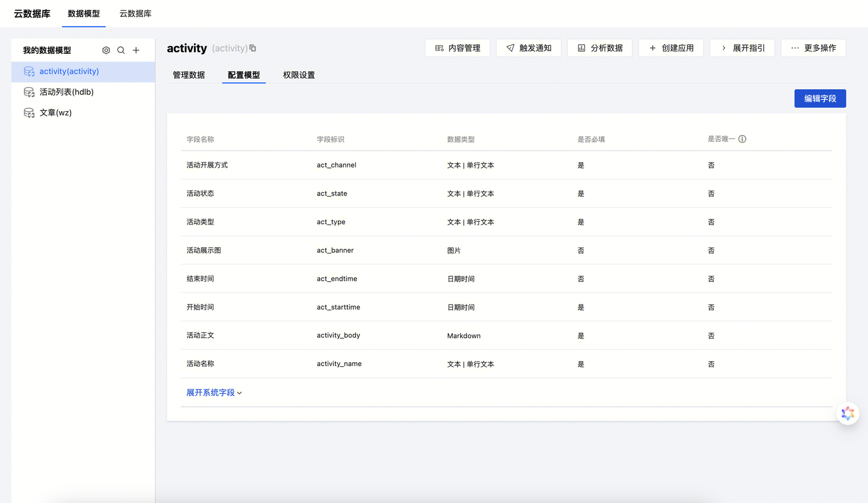This screenshot has height=503, width=868.
Task: Click the 云数据库 title logo text
Action: pyautogui.click(x=32, y=13)
